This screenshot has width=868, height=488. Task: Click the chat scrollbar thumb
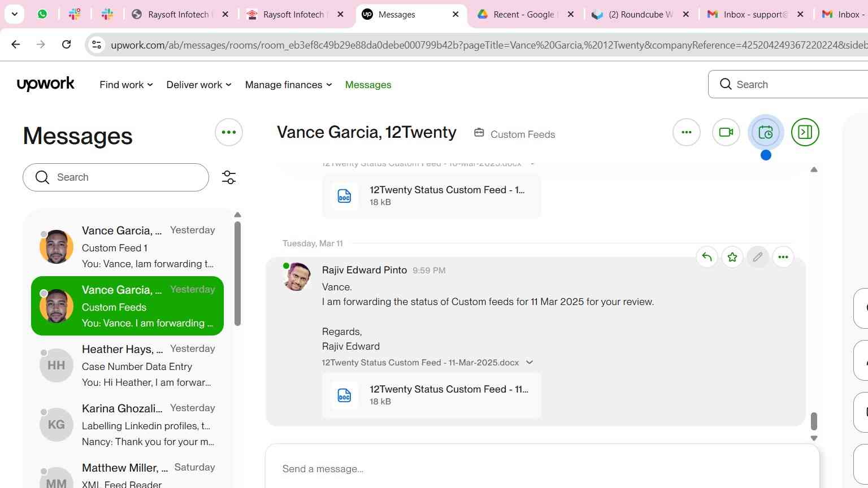click(814, 421)
